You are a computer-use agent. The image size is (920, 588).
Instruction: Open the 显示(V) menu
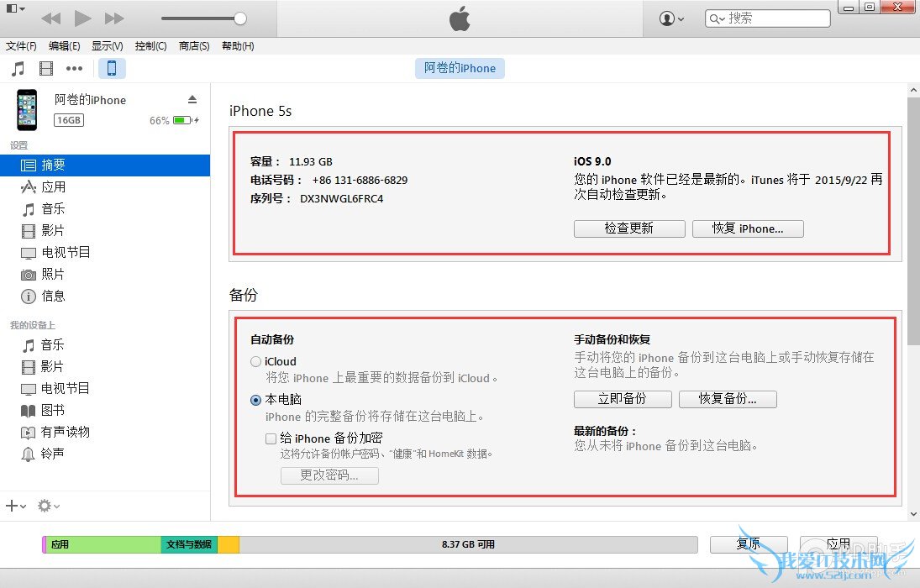pos(108,45)
